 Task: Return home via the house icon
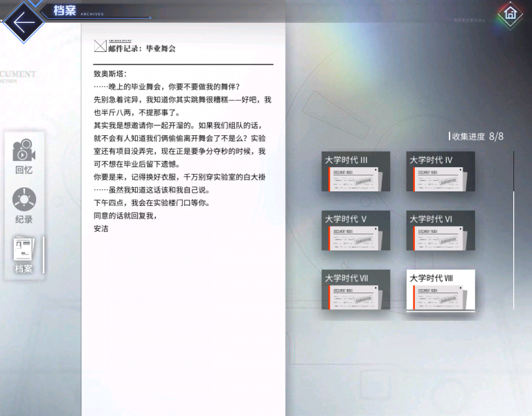click(511, 14)
